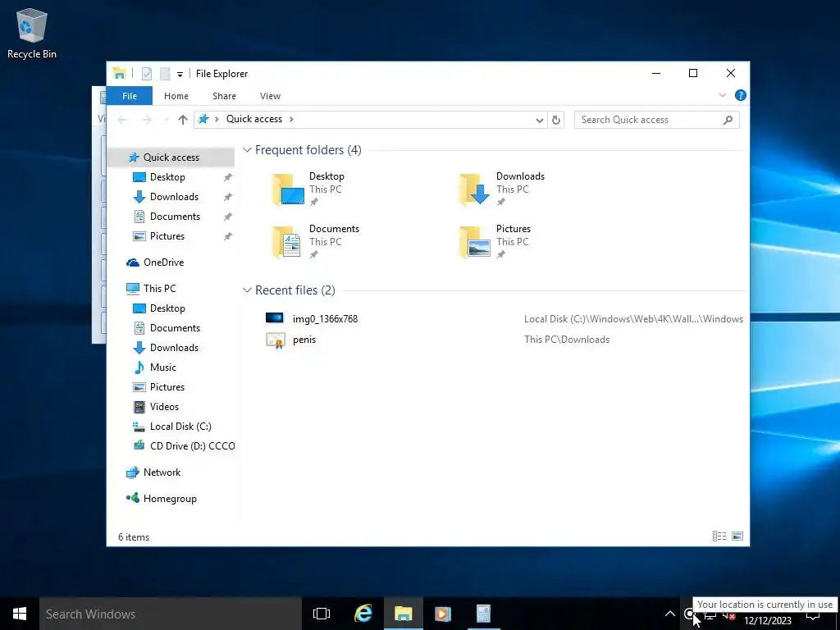This screenshot has height=630, width=840.
Task: Open pinned Documents under Quick access
Action: pos(175,217)
